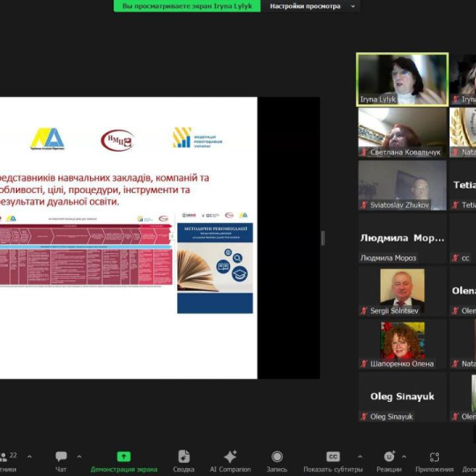Open participants list showing 22
Screen dimensions: 476x476
pos(8,462)
